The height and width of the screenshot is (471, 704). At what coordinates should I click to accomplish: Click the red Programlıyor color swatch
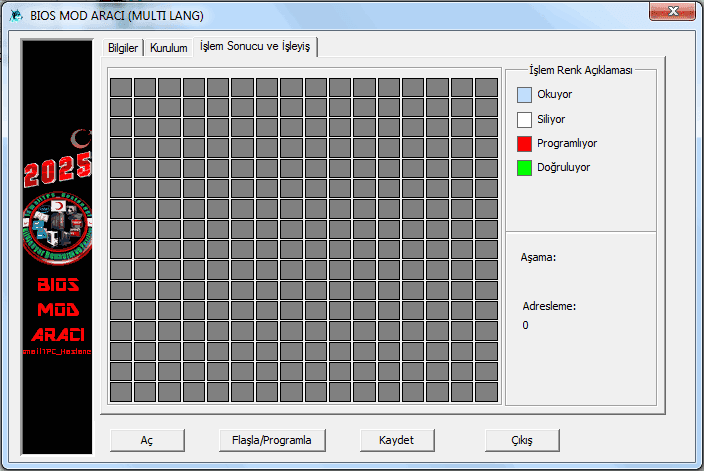[x=524, y=144]
